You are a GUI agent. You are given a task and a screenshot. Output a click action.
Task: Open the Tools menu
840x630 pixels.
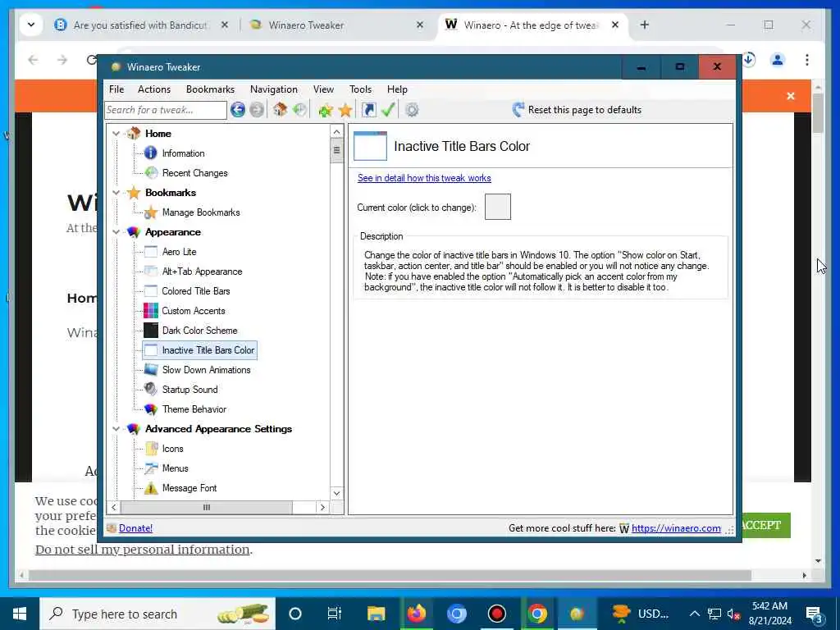tap(360, 89)
